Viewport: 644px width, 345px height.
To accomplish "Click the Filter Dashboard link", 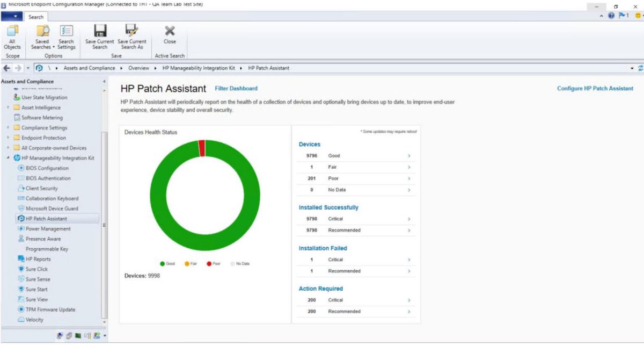I will 236,89.
